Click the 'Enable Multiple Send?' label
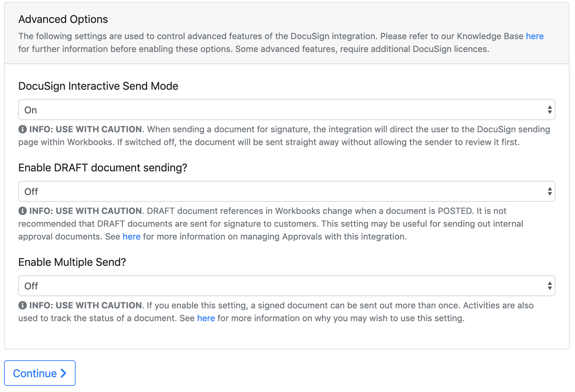Viewport: 575px width, 392px height. [x=72, y=262]
